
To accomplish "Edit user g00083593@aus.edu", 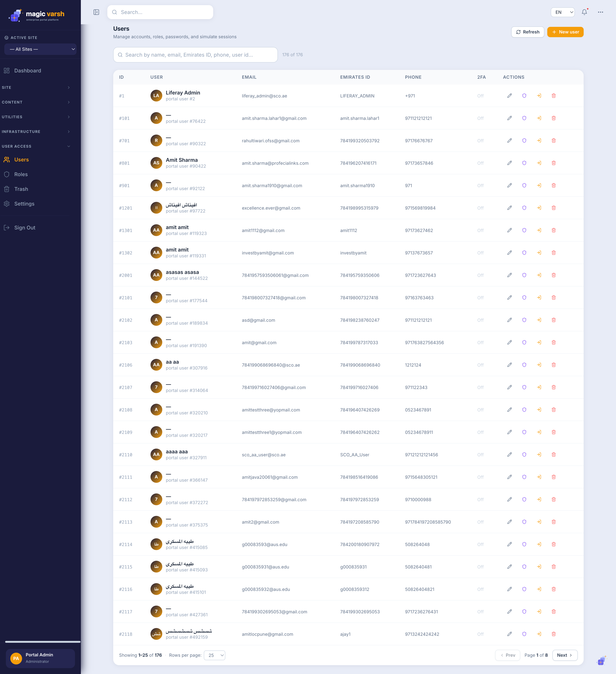I will (x=509, y=544).
